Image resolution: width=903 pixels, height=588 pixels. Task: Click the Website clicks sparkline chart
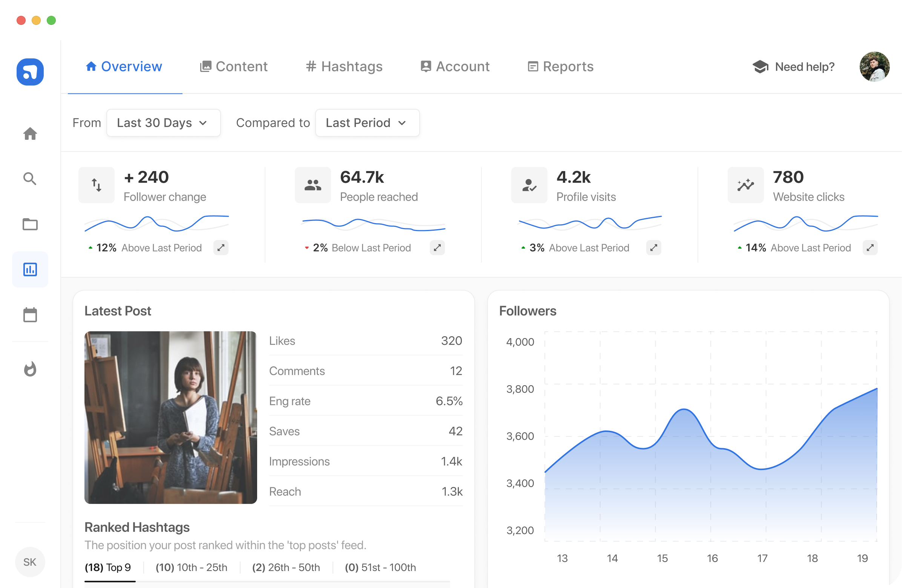806,224
